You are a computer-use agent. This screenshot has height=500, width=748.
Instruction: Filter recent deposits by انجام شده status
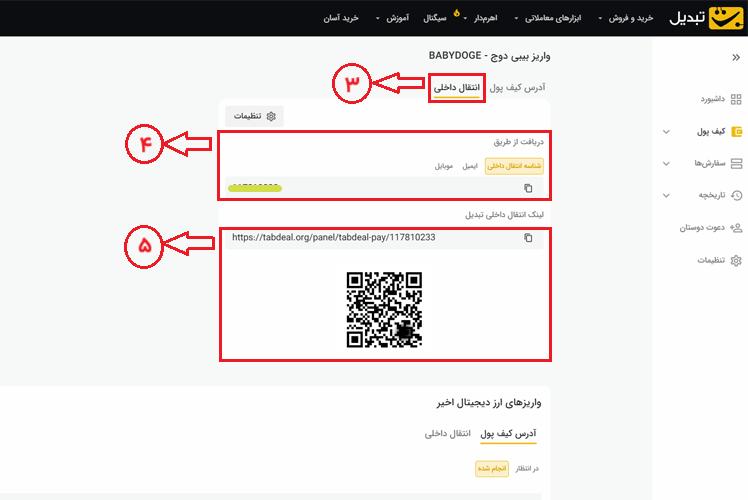click(x=492, y=468)
